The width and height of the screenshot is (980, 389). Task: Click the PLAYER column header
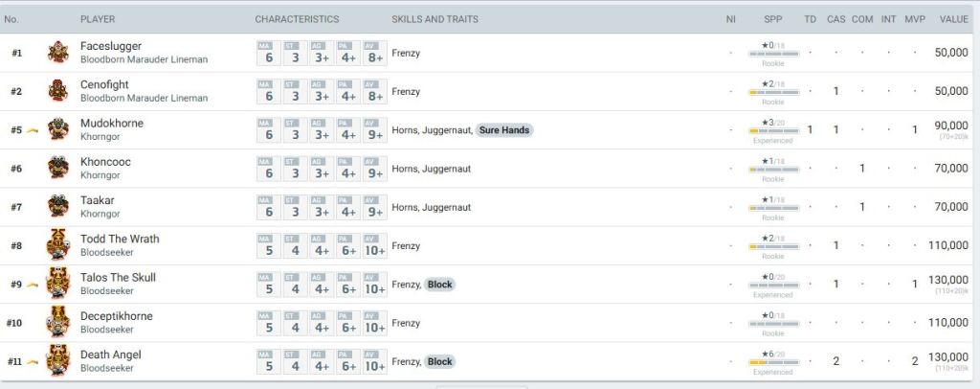coord(98,19)
